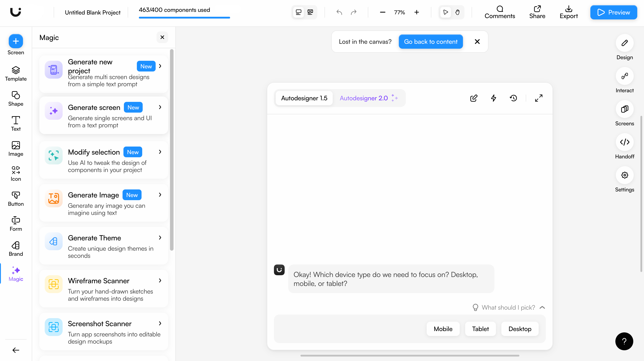644x361 pixels.
Task: Collapse the What should I pick hint
Action: coord(542,307)
